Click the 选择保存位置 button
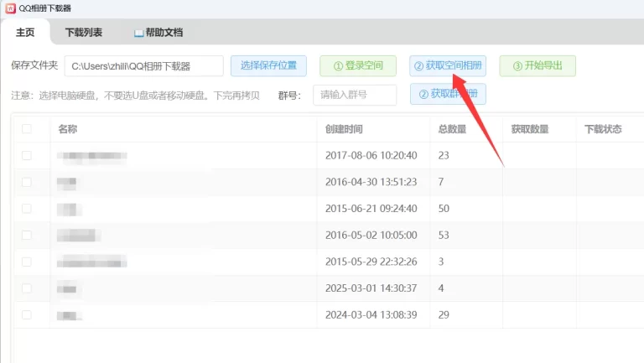Screen dimensions: 644x363 (x=268, y=65)
